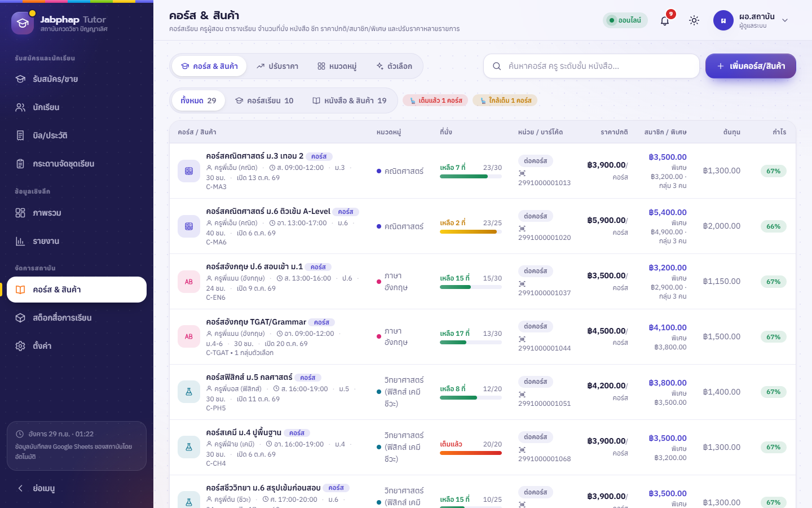The height and width of the screenshot is (508, 812).
Task: Click barcode icon above 2991000001037
Action: [x=522, y=284]
